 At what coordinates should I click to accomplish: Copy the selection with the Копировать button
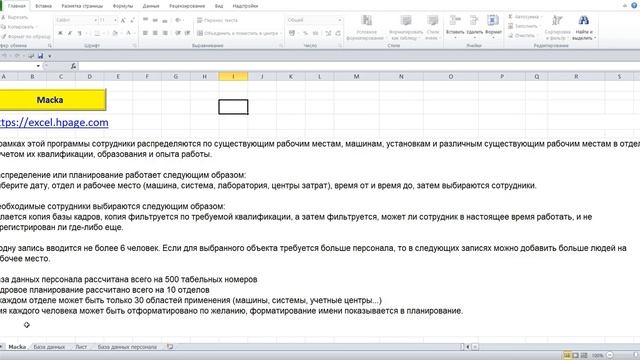[x=17, y=27]
